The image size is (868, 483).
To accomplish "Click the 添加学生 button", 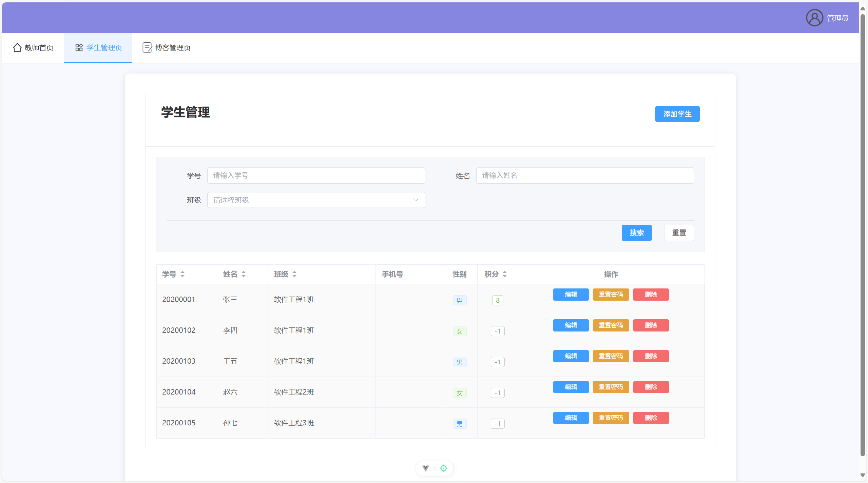I will (677, 114).
